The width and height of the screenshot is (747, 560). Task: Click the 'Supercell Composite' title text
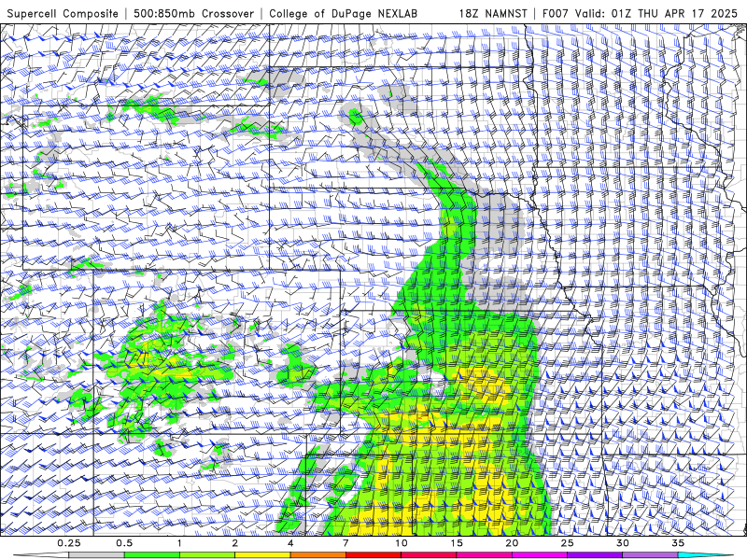[63, 14]
